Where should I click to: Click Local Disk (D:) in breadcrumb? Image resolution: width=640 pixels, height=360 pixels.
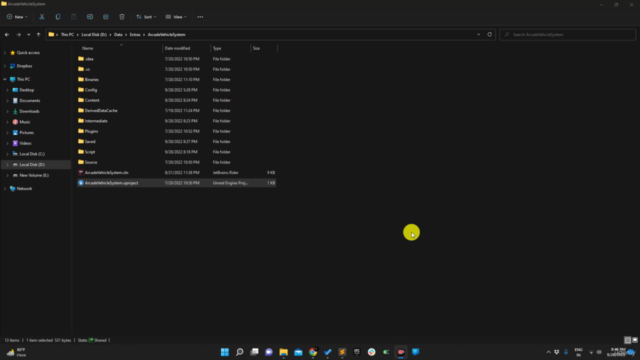[x=94, y=35]
